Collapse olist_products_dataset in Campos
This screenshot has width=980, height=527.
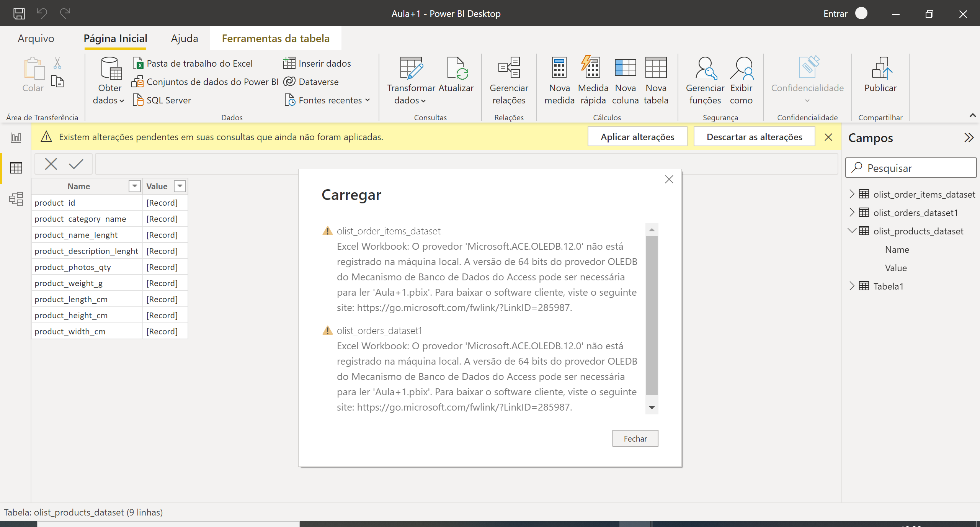(852, 231)
